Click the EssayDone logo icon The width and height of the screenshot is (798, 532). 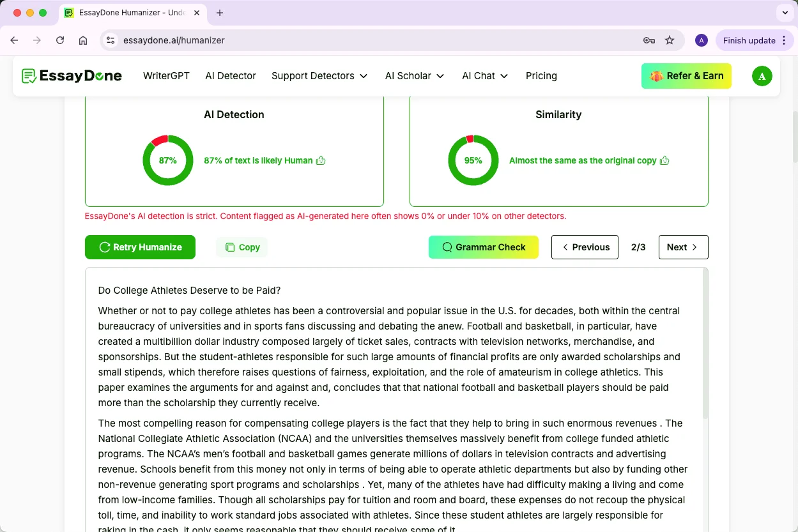[29, 76]
